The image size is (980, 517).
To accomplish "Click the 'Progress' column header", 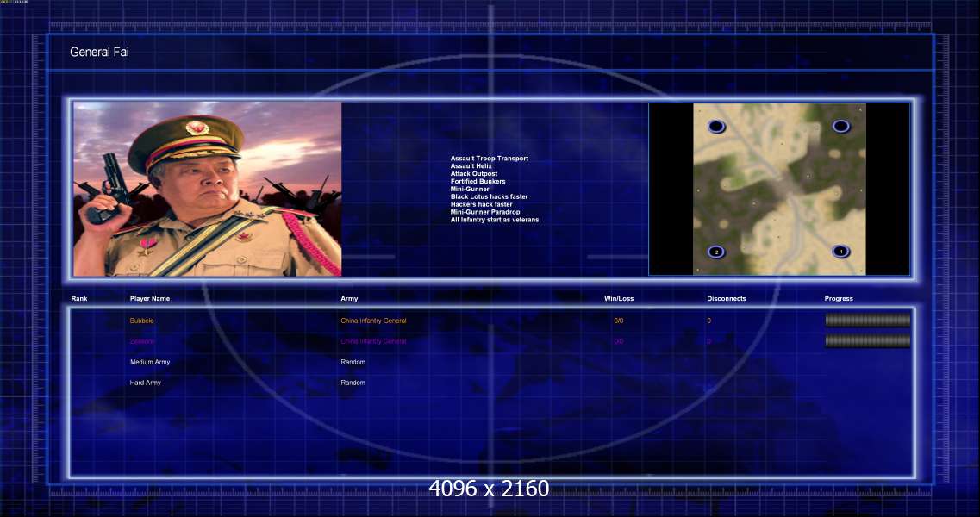I will pos(839,298).
